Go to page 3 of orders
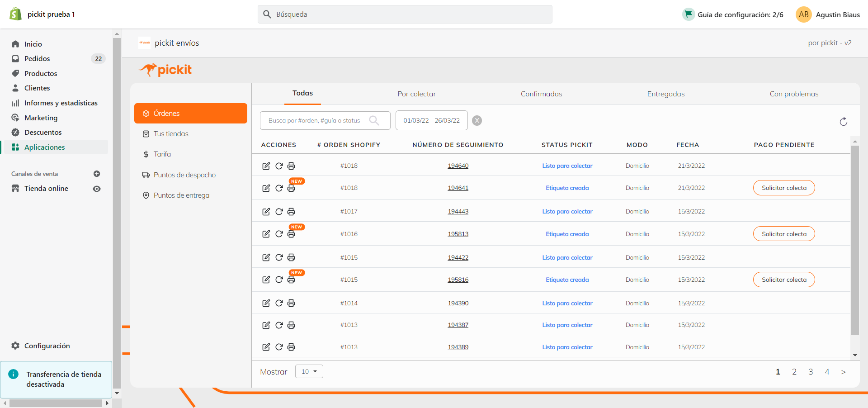The height and width of the screenshot is (408, 868). pyautogui.click(x=811, y=372)
